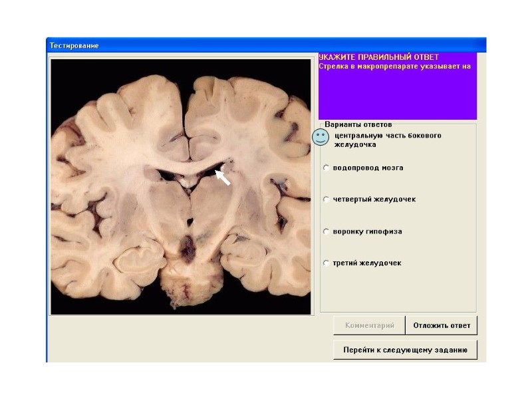Click the "Варианты ответов" group label

358,124
